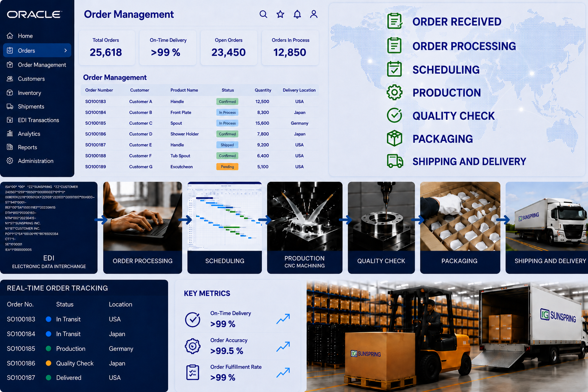The width and height of the screenshot is (588, 392).
Task: Click the Open Orders 23,450 card
Action: [x=229, y=48]
